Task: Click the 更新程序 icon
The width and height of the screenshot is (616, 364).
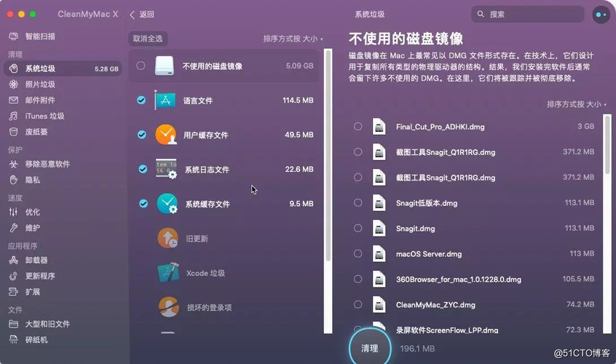Action: 13,276
